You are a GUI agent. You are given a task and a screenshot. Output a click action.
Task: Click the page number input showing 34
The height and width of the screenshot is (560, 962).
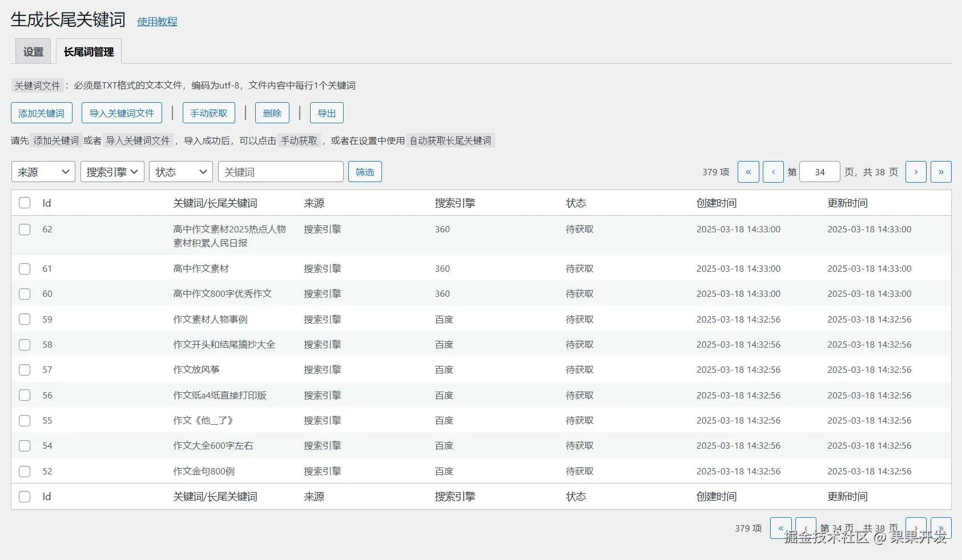819,171
